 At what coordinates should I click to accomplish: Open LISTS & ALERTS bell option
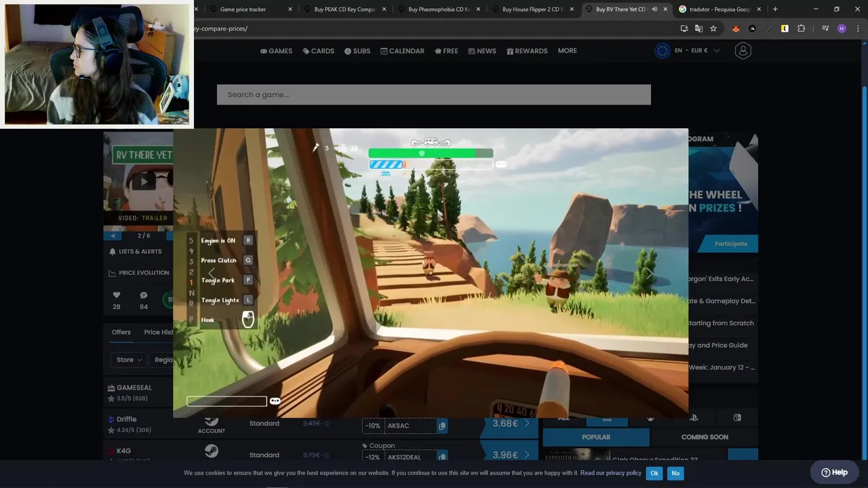point(136,251)
